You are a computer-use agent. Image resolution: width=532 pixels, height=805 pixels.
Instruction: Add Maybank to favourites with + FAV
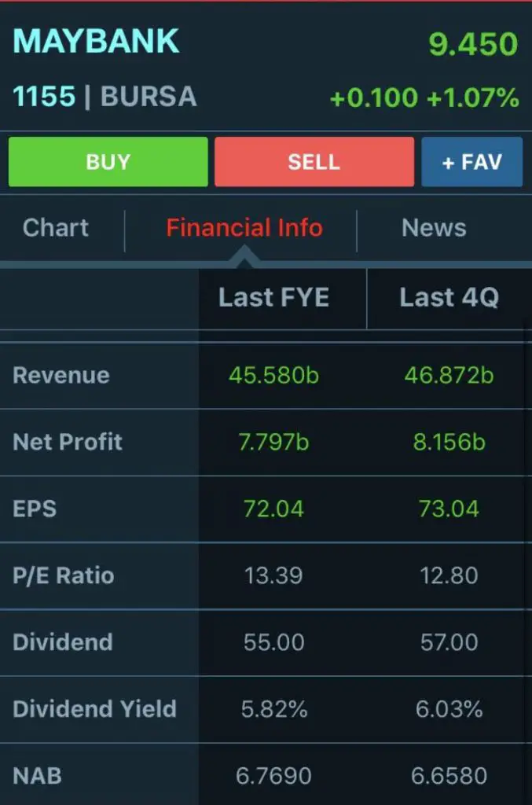pyautogui.click(x=472, y=162)
